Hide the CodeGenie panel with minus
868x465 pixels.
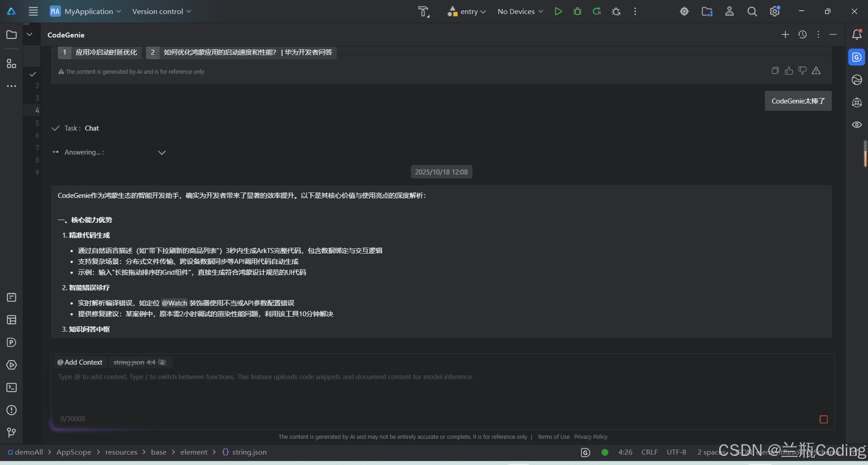click(833, 34)
